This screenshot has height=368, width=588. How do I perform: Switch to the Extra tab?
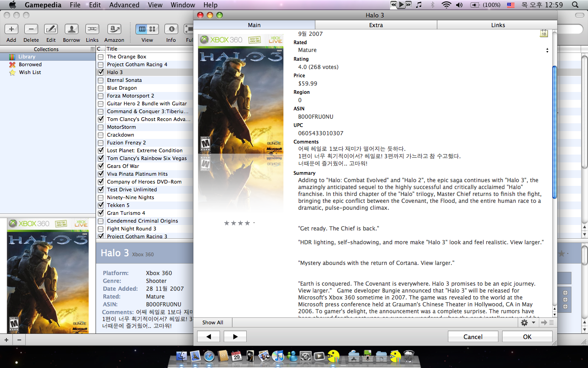point(376,25)
